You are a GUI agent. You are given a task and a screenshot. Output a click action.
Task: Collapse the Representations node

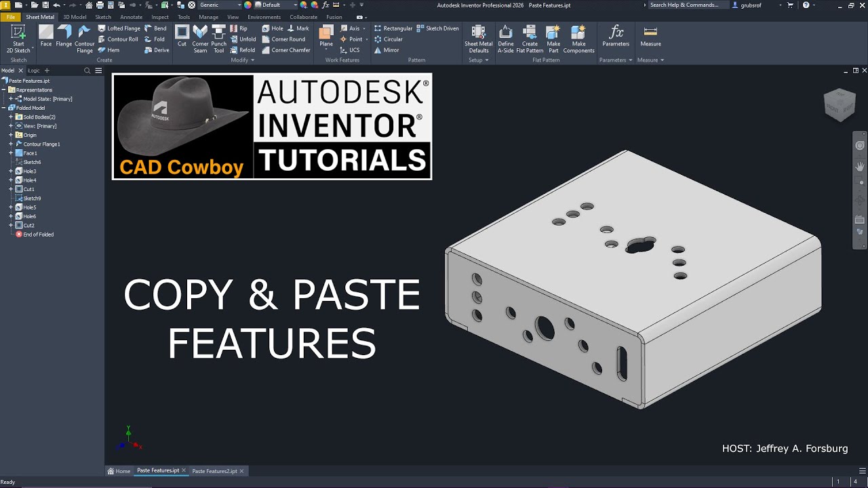3,90
